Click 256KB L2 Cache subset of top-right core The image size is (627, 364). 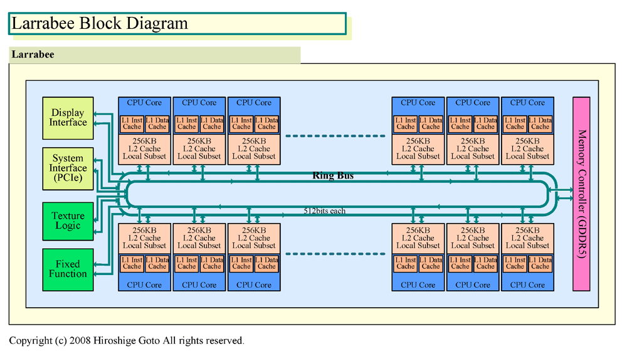pyautogui.click(x=527, y=149)
